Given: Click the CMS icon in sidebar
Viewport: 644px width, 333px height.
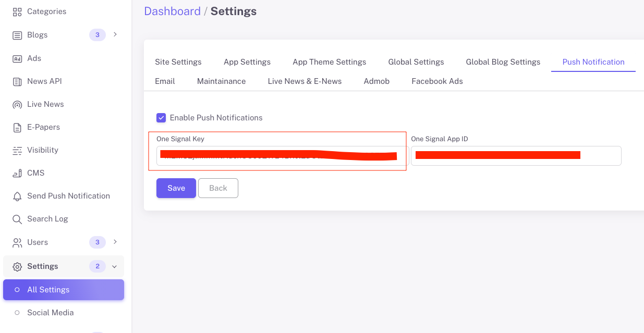Looking at the screenshot, I should [17, 173].
